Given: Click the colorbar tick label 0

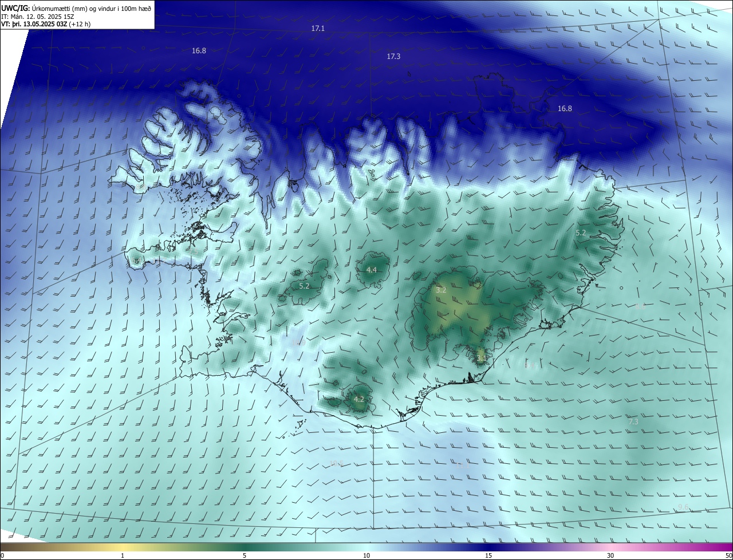Looking at the screenshot, I should point(2,555).
